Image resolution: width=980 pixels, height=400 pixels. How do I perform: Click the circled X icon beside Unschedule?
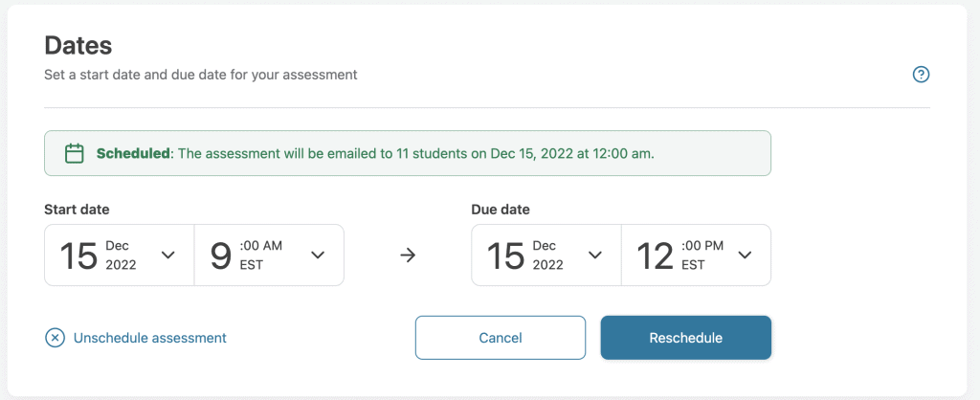point(56,338)
